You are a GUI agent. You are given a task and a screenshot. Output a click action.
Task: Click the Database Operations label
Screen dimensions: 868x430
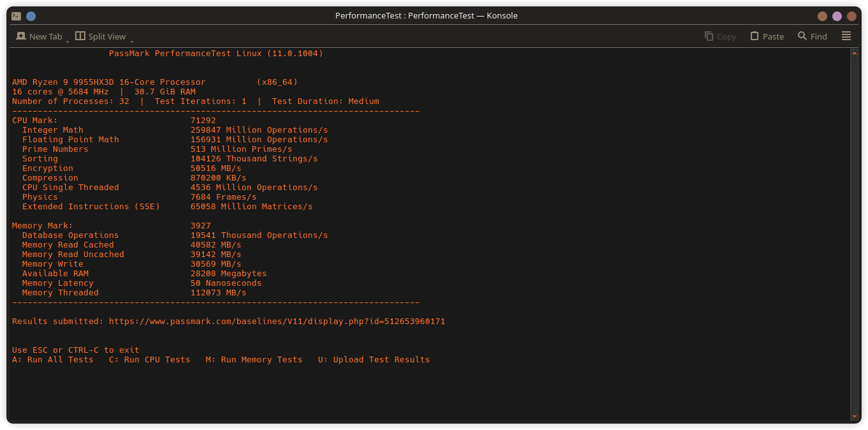[x=71, y=235]
